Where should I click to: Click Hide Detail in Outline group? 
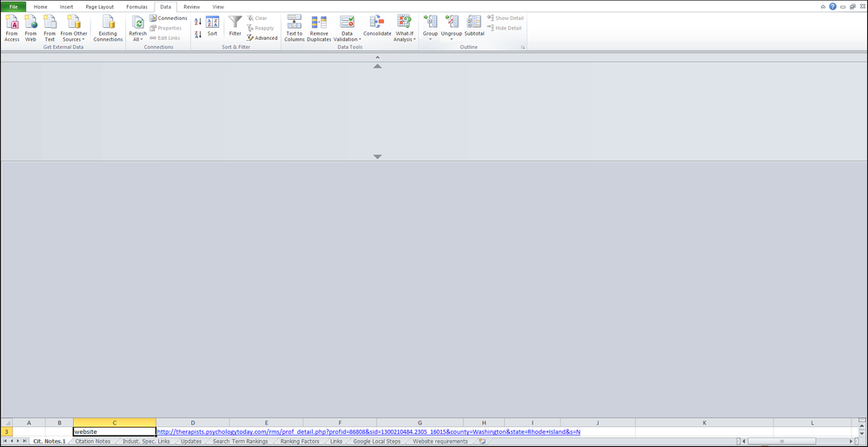tap(504, 29)
